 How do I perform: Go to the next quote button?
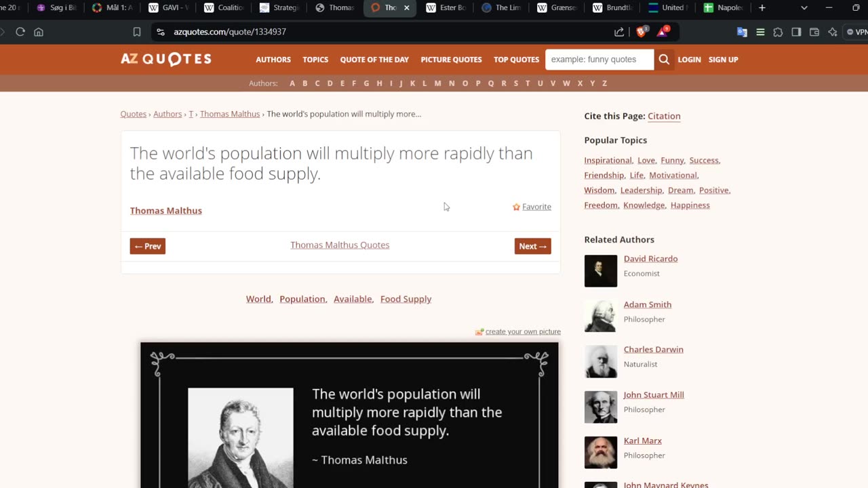click(533, 246)
